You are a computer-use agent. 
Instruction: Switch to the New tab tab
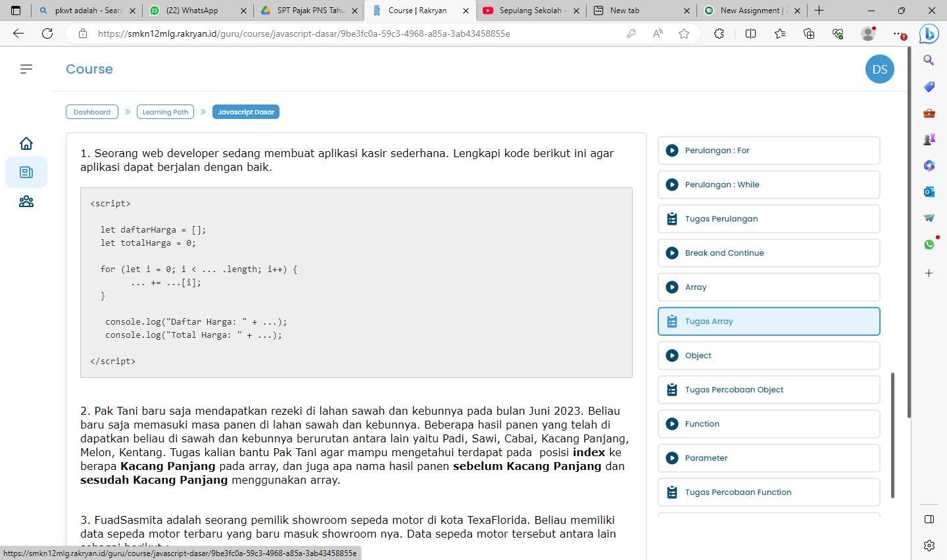(x=641, y=11)
